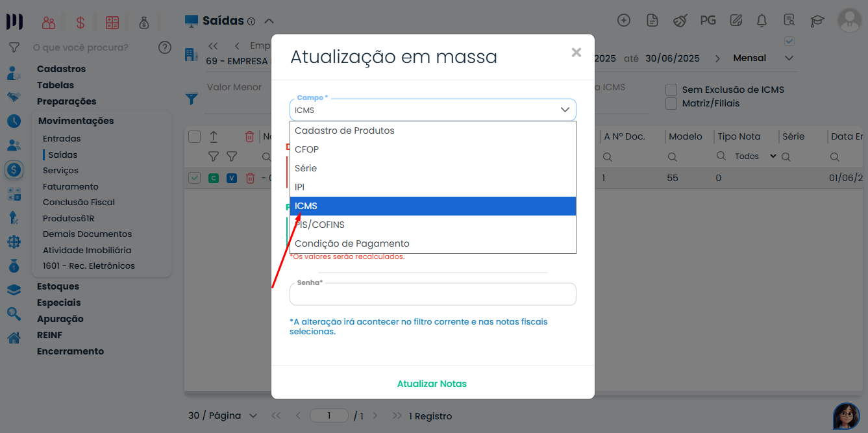Check the select-all checkbox in table header
This screenshot has width=868, height=433.
[194, 136]
